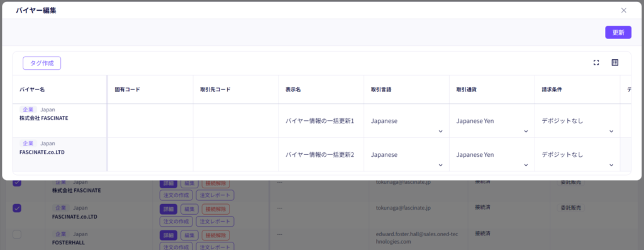Click the 表示名 field containing バイヤー情報の一括更新2
The image size is (644, 250).
321,155
